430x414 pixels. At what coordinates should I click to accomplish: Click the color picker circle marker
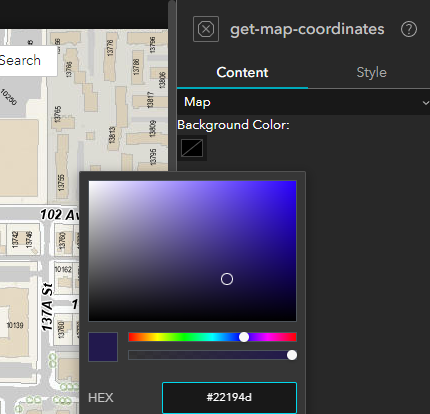[227, 279]
